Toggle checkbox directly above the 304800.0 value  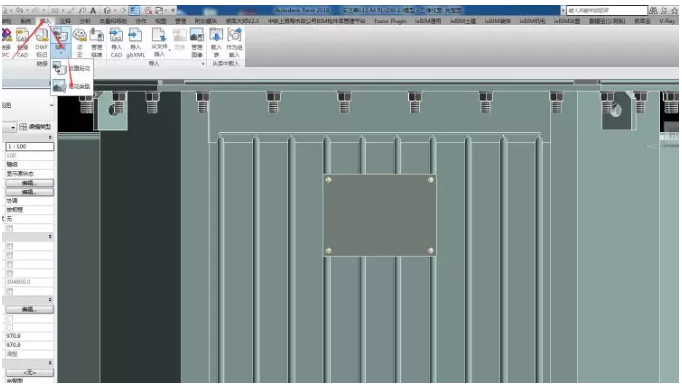pyautogui.click(x=10, y=273)
